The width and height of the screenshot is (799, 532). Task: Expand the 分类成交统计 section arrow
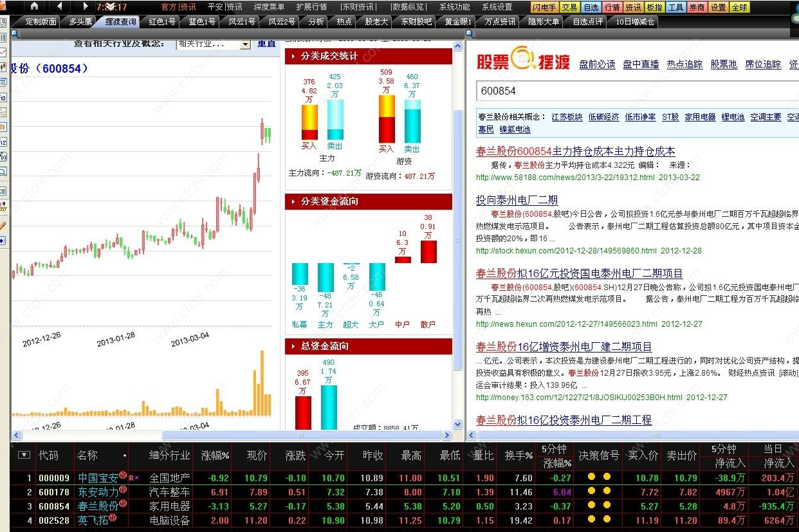coord(293,57)
